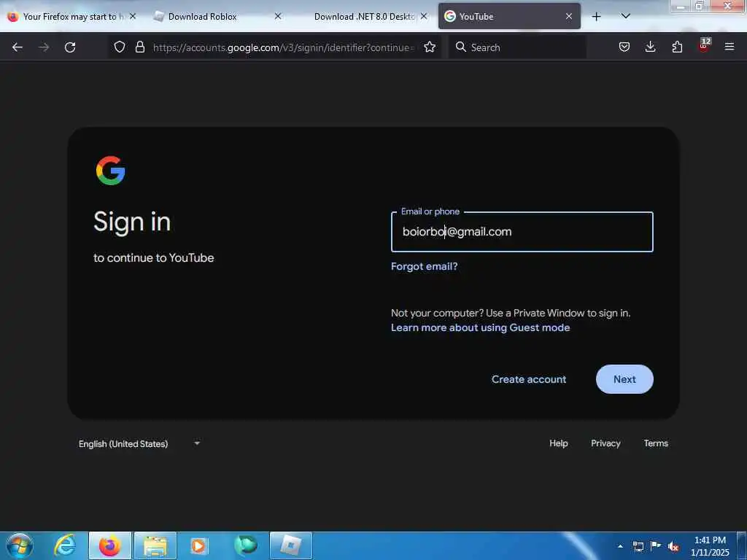This screenshot has height=560, width=747.
Task: Click the muted volume tray icon
Action: pyautogui.click(x=673, y=546)
